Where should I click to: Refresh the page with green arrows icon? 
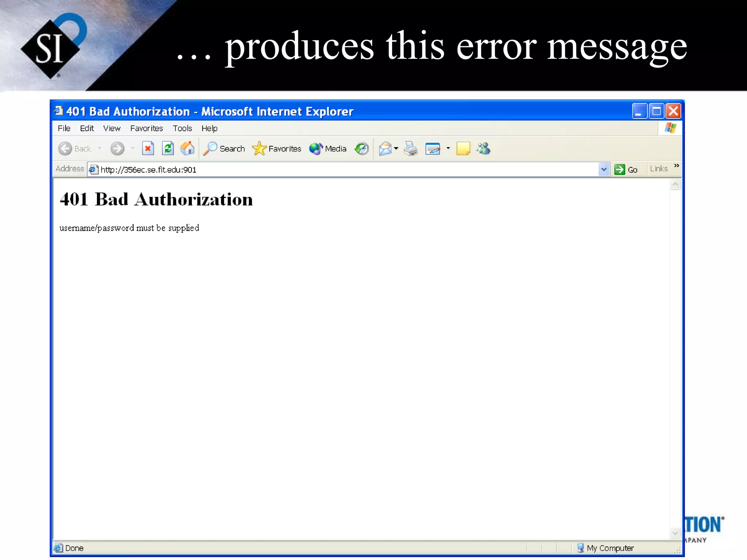pyautogui.click(x=168, y=148)
